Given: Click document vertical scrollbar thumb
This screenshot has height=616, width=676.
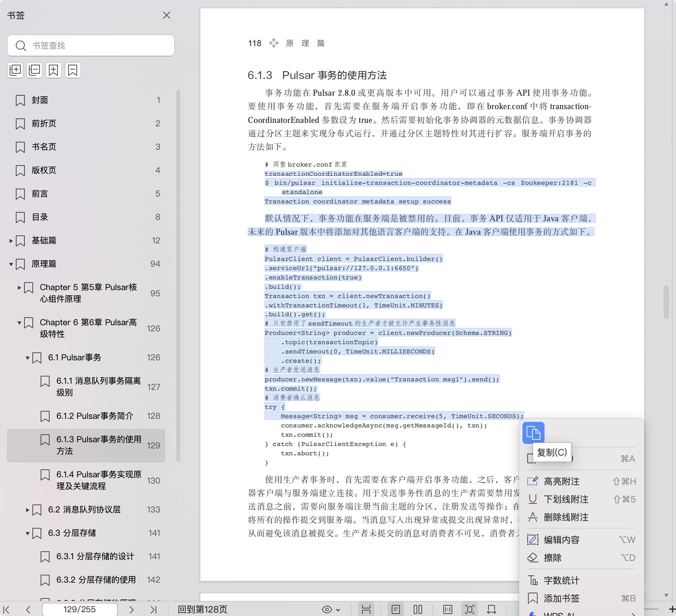Looking at the screenshot, I should [x=666, y=301].
